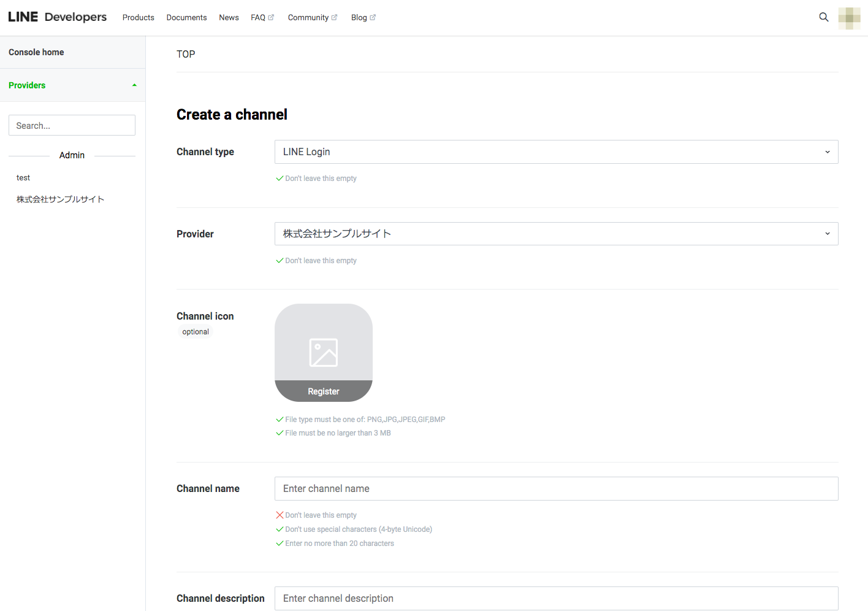
Task: Click the TOP breadcrumb link
Action: coord(186,54)
